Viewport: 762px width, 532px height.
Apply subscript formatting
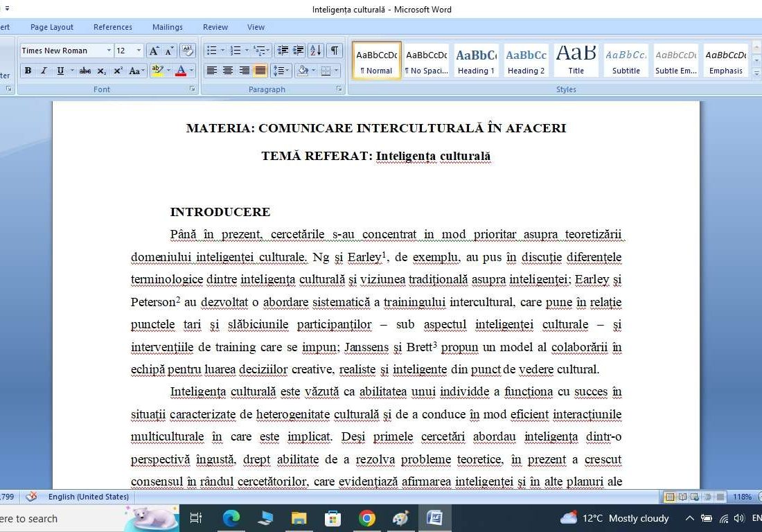pyautogui.click(x=102, y=70)
